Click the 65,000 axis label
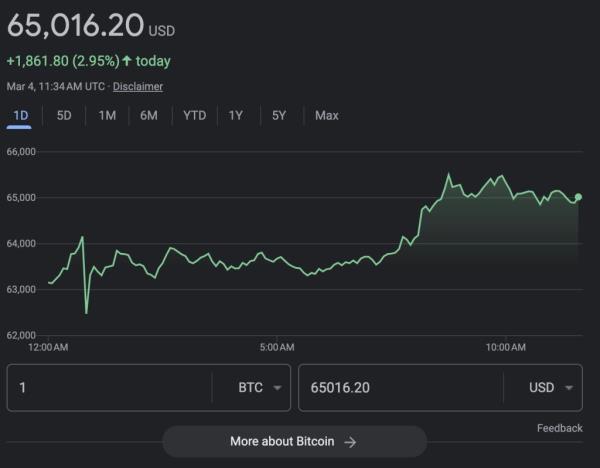This screenshot has height=468, width=600. coord(21,197)
